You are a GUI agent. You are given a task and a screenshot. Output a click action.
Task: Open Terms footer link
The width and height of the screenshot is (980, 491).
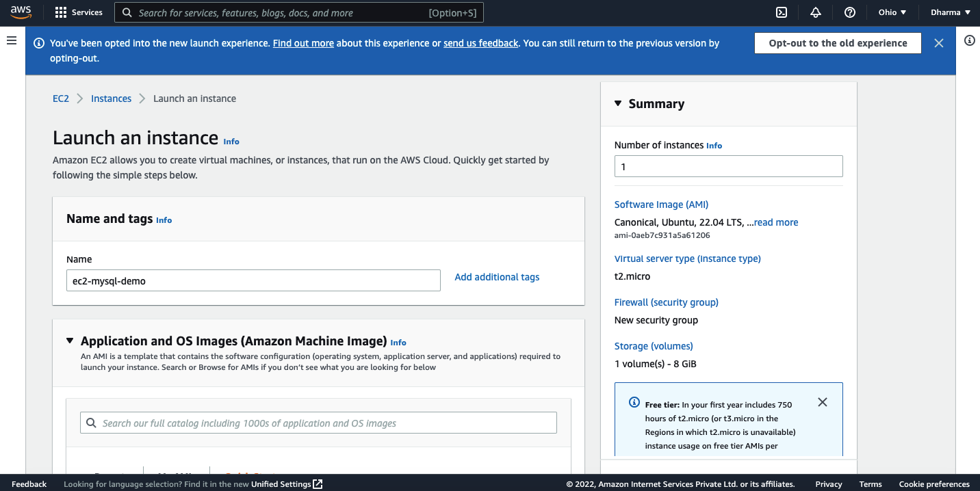pyautogui.click(x=871, y=484)
